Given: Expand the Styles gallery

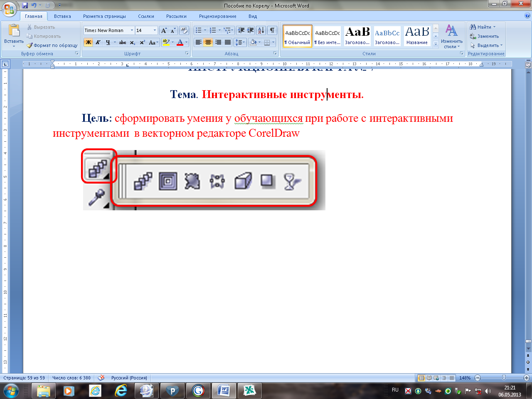Looking at the screenshot, I should (x=436, y=44).
